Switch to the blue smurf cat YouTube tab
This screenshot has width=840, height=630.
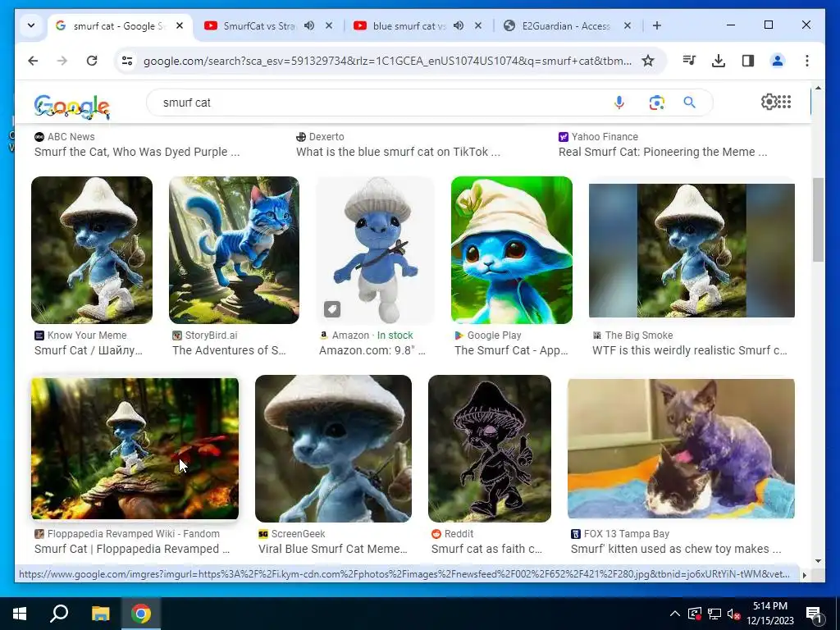tap(409, 25)
